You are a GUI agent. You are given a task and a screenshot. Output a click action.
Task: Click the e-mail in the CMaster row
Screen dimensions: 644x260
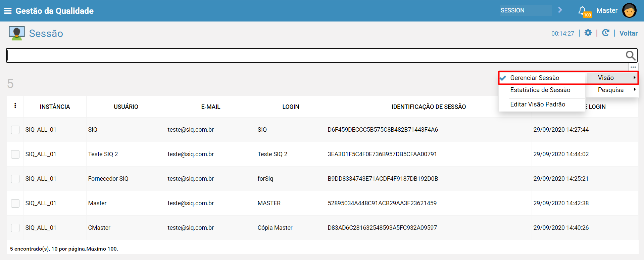click(191, 228)
